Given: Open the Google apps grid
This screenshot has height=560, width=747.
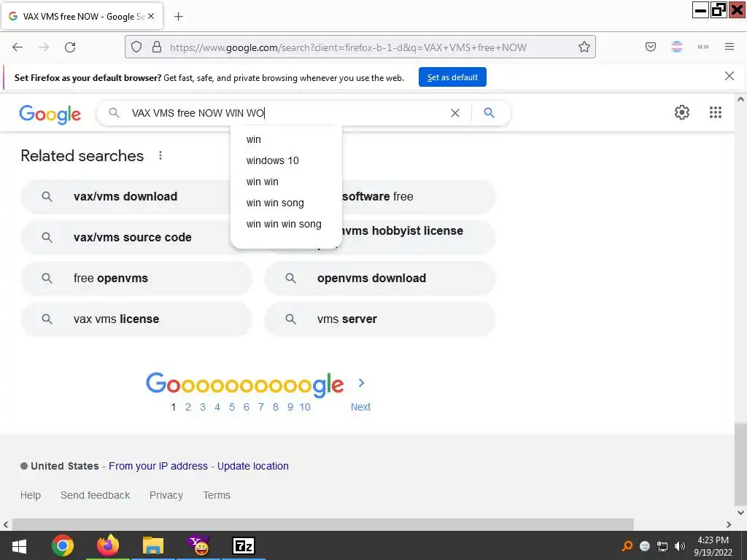Looking at the screenshot, I should [715, 112].
